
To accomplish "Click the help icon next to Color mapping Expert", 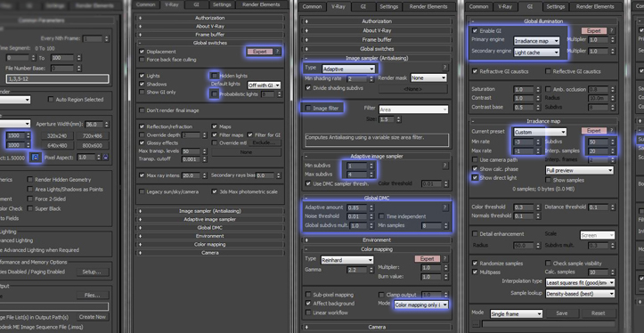I will point(444,259).
